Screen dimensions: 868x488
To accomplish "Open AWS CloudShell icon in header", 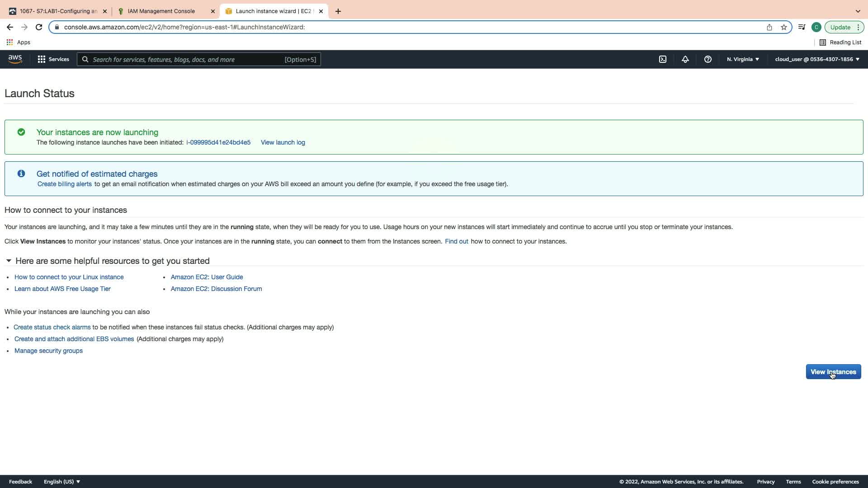I will tap(663, 59).
